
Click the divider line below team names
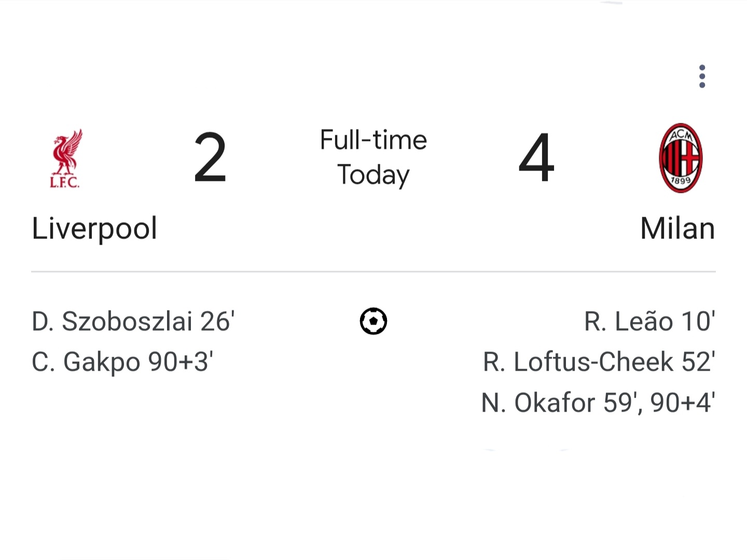tap(374, 271)
